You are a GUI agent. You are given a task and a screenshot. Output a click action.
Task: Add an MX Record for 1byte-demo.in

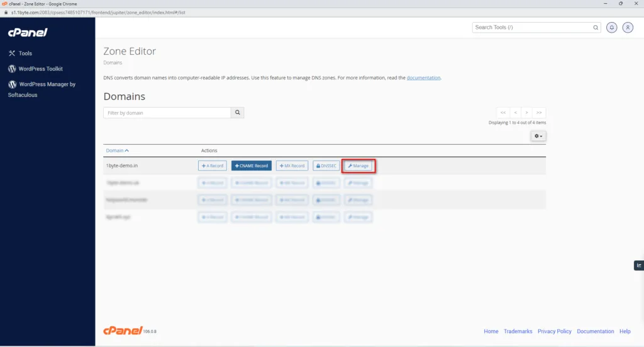pyautogui.click(x=292, y=165)
